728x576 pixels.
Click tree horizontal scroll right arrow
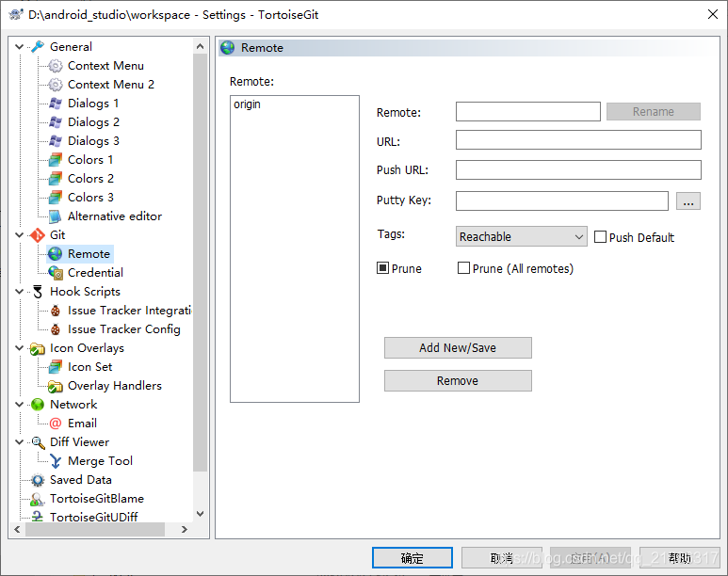coord(185,529)
